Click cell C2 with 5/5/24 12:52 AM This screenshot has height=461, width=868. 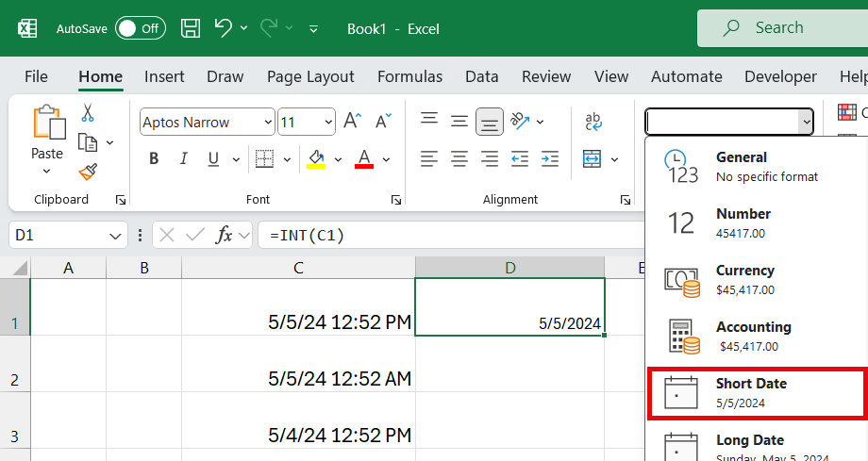pos(298,379)
